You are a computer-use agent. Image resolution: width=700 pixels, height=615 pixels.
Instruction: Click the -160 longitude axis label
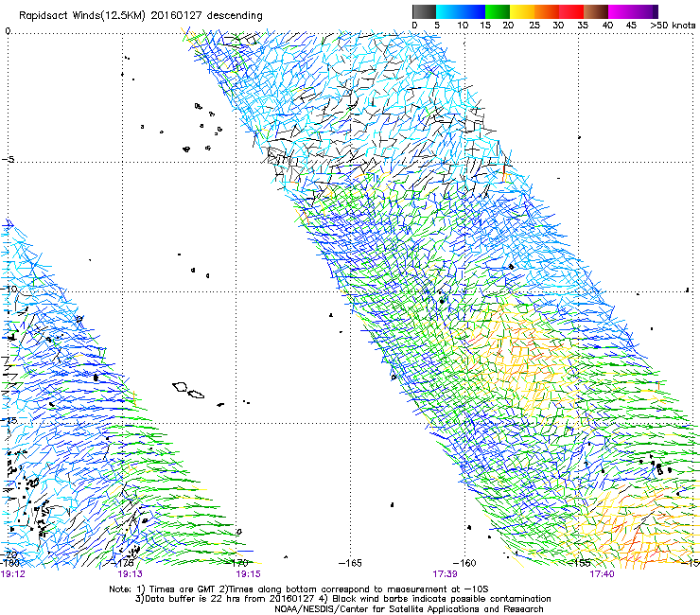464,563
